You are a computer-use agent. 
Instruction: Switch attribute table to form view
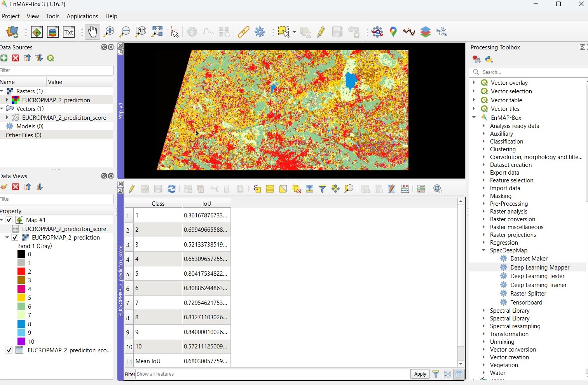tap(447, 374)
